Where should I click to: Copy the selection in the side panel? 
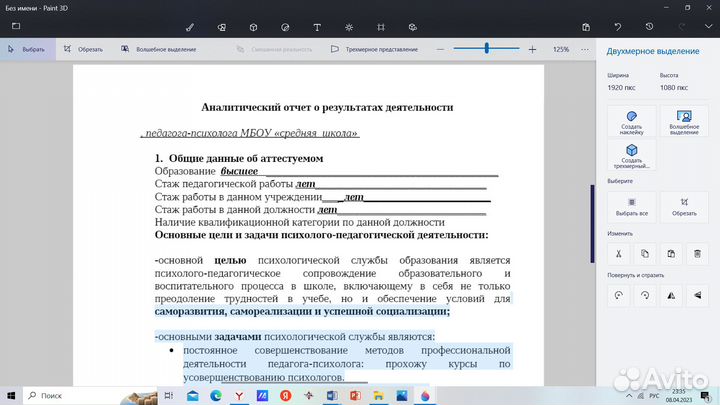pyautogui.click(x=645, y=253)
